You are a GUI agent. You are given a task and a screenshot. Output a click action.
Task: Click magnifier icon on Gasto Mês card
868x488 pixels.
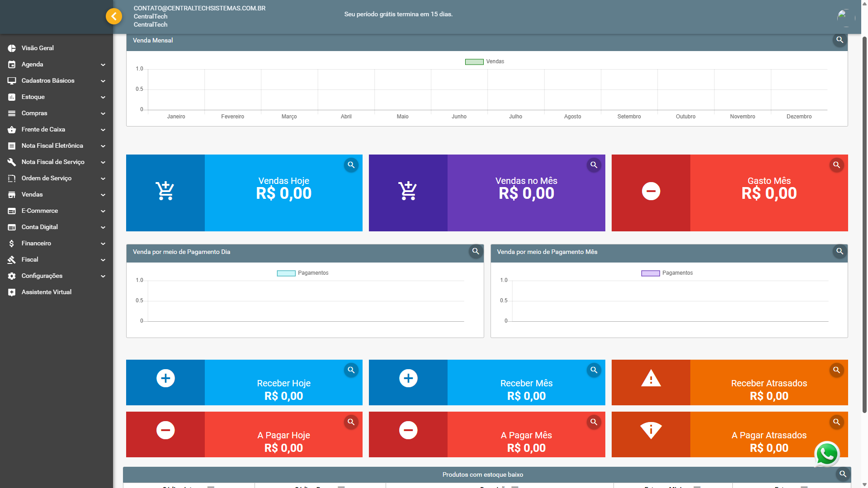tap(837, 165)
